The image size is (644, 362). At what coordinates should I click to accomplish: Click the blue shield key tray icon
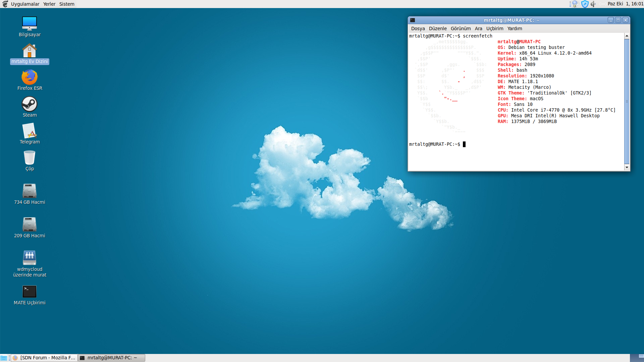click(585, 4)
